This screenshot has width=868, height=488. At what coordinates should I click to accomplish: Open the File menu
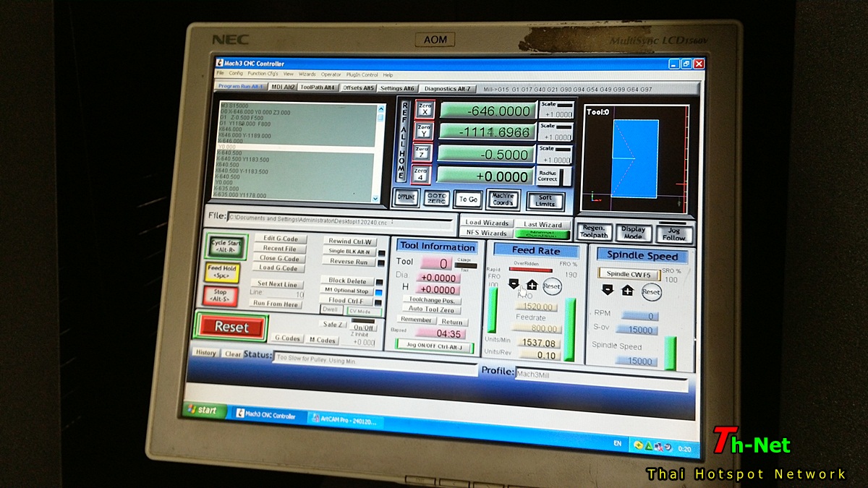tap(220, 74)
